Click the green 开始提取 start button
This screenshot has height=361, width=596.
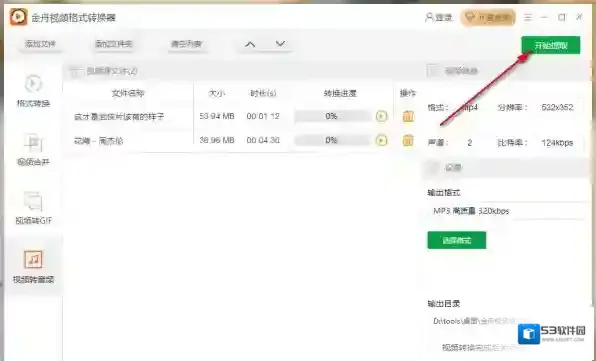(x=550, y=45)
